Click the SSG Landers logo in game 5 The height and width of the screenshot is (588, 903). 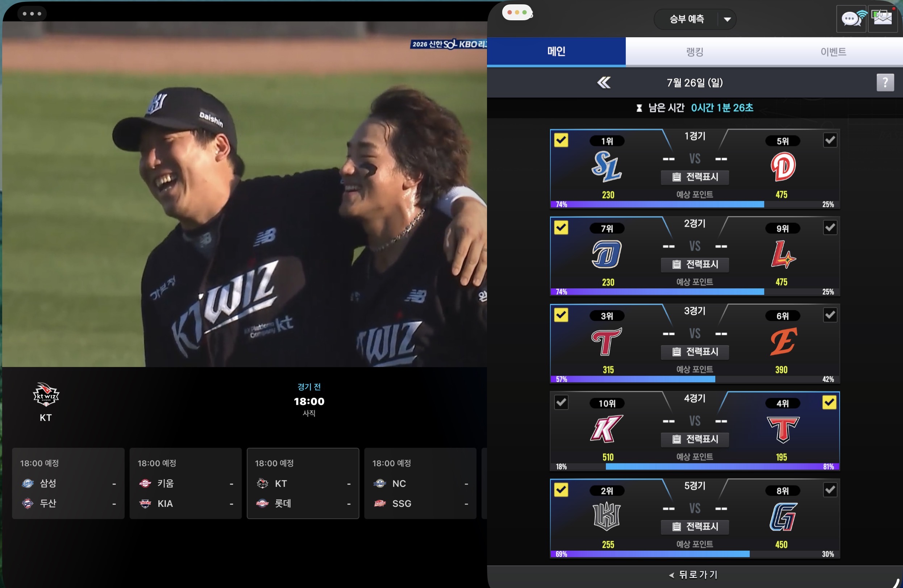[783, 517]
